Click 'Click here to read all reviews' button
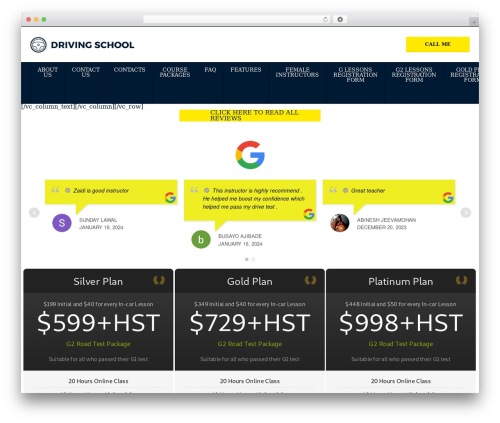 pos(250,115)
